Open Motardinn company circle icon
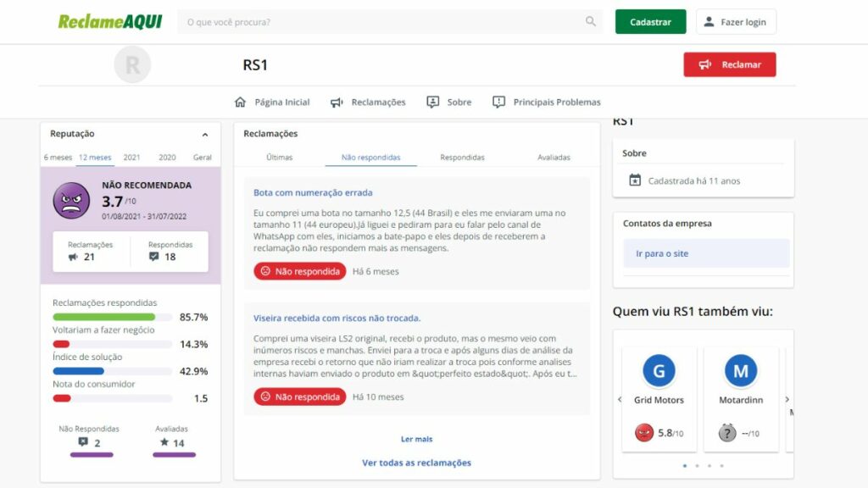Image resolution: width=868 pixels, height=488 pixels. (x=740, y=371)
